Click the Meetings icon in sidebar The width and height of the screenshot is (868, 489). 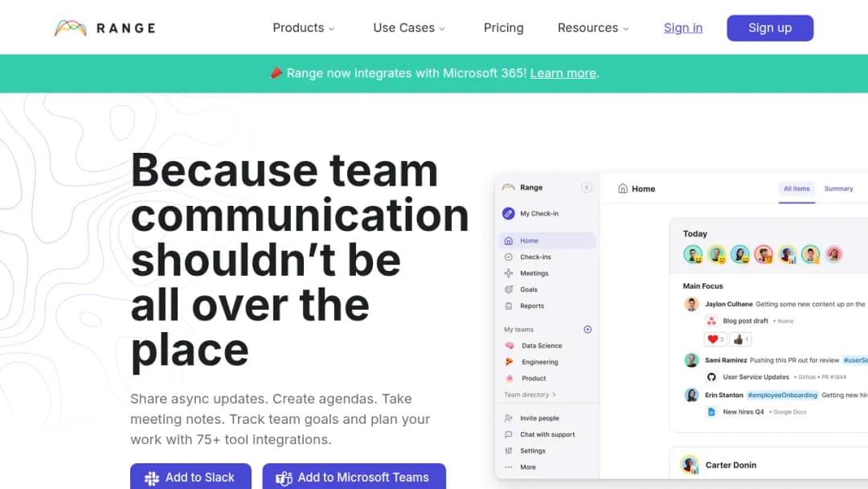point(509,273)
